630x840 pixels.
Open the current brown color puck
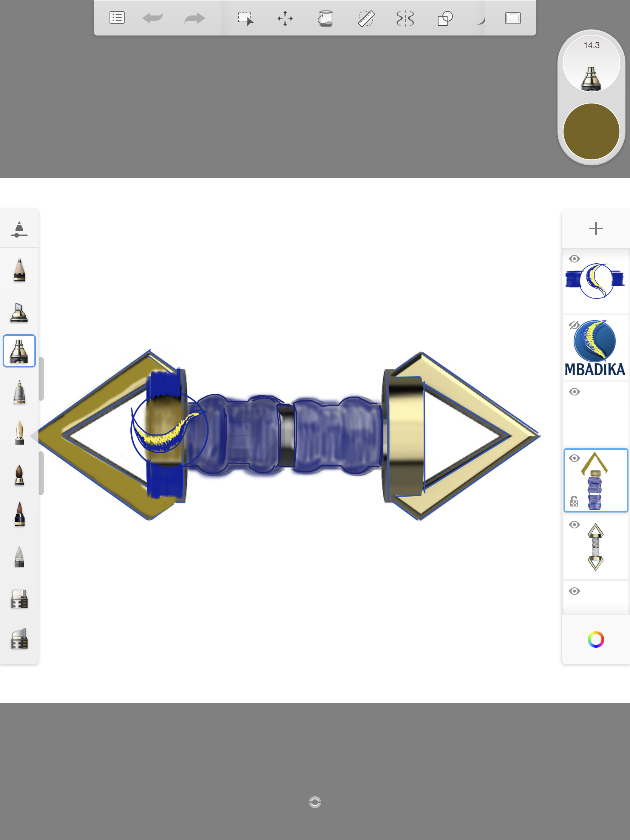(591, 131)
